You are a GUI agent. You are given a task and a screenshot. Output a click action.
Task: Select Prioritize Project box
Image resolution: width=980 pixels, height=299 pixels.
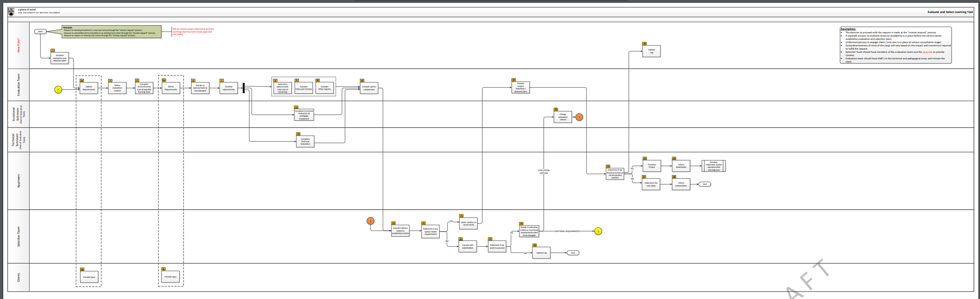[x=652, y=166]
